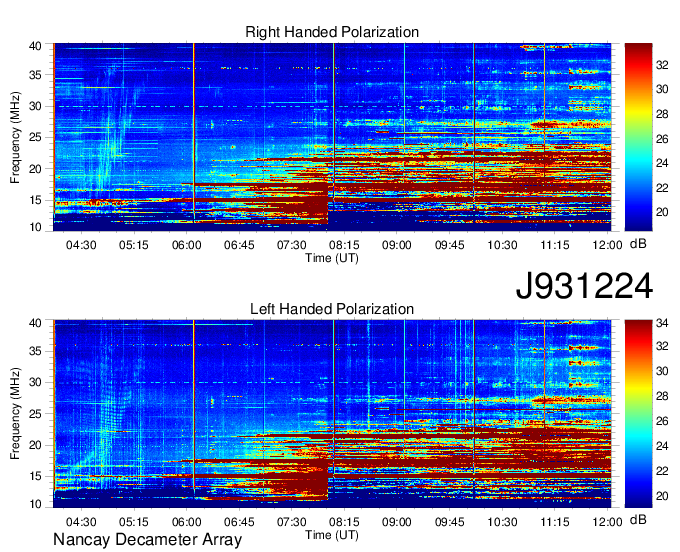
Task: Click the left-handed spectrogram image
Action: (332, 414)
